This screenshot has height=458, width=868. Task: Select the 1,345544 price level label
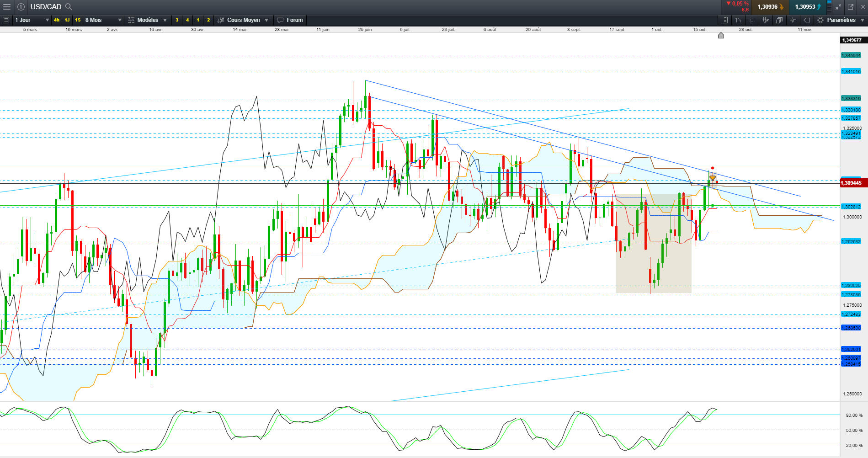coord(851,56)
